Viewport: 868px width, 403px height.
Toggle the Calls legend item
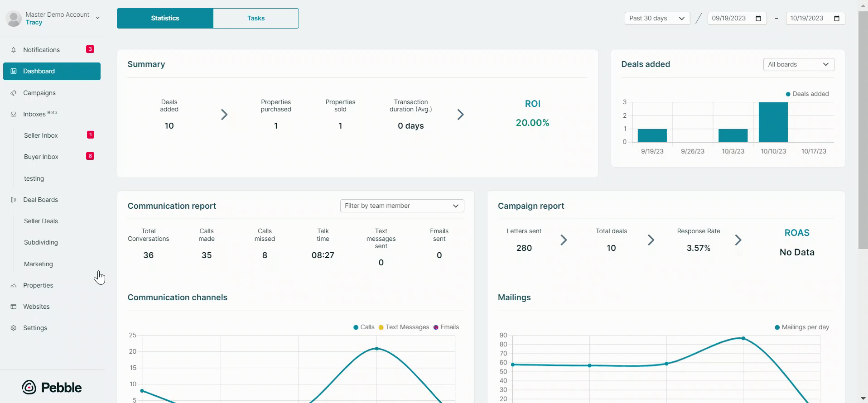click(x=364, y=327)
